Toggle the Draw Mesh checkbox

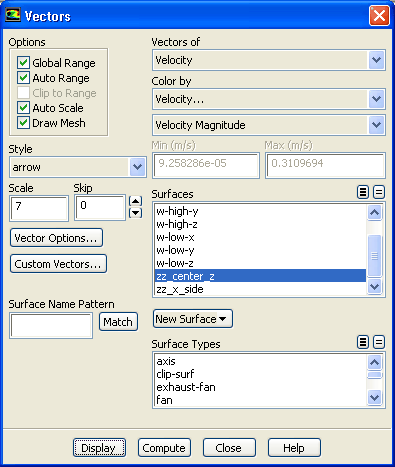23,122
